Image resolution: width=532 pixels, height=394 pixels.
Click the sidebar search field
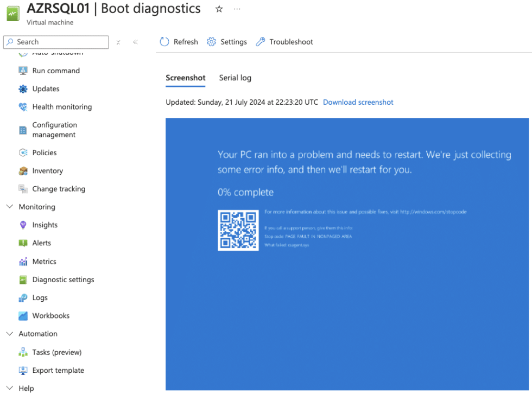[56, 42]
